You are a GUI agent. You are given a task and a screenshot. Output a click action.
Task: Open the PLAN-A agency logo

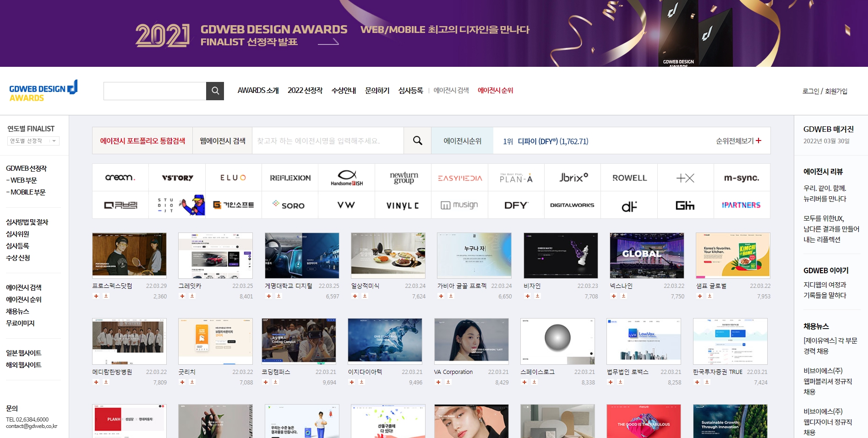click(516, 178)
